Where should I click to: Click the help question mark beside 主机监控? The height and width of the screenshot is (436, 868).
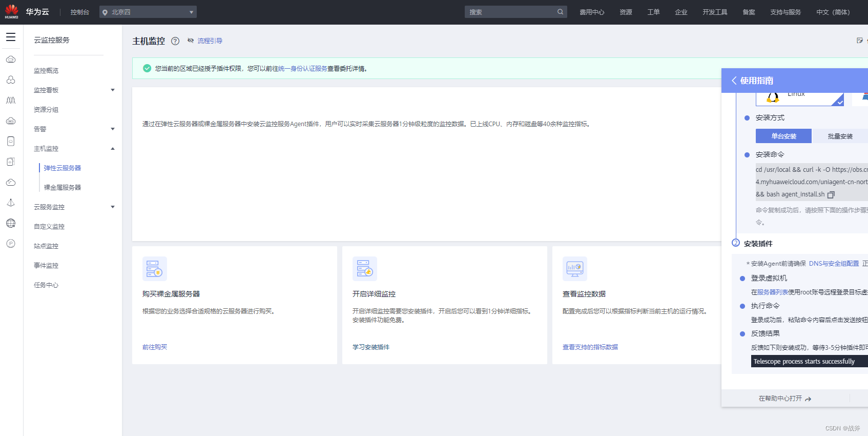175,41
